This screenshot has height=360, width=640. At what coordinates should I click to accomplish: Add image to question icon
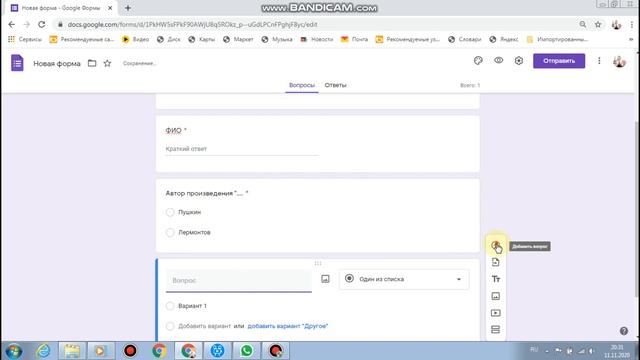[325, 279]
